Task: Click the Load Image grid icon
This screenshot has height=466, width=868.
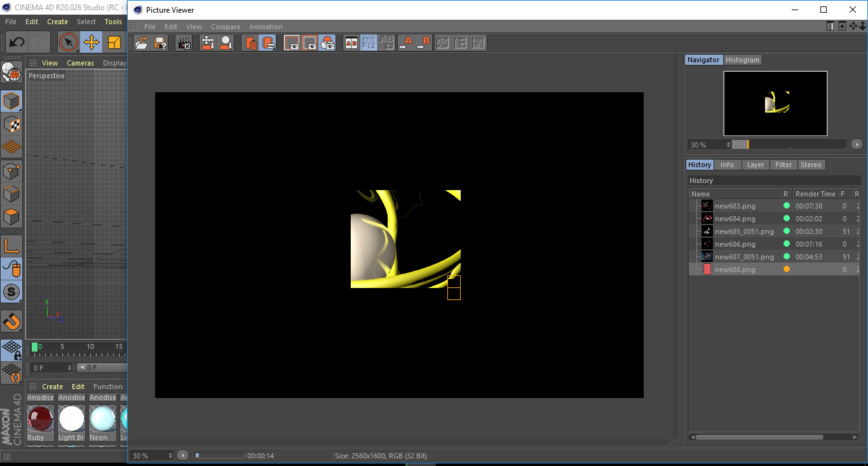Action: click(x=208, y=43)
